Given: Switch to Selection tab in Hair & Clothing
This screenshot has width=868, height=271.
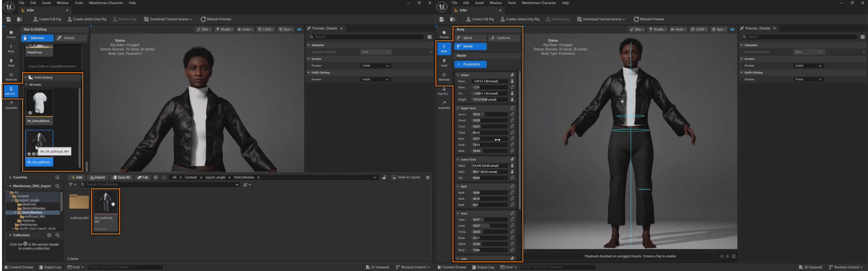Looking at the screenshot, I should (37, 38).
